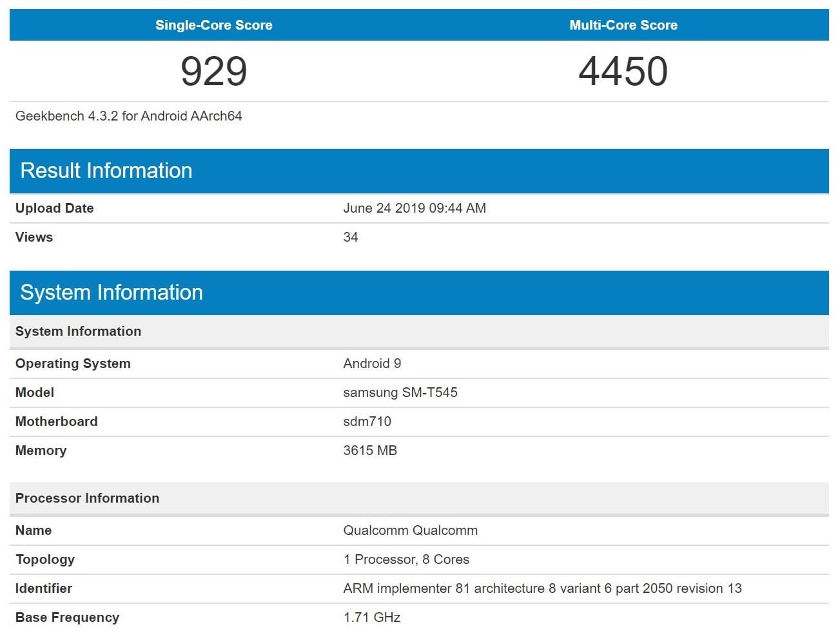Select the date June 24 2019 09:44 AM

[415, 208]
